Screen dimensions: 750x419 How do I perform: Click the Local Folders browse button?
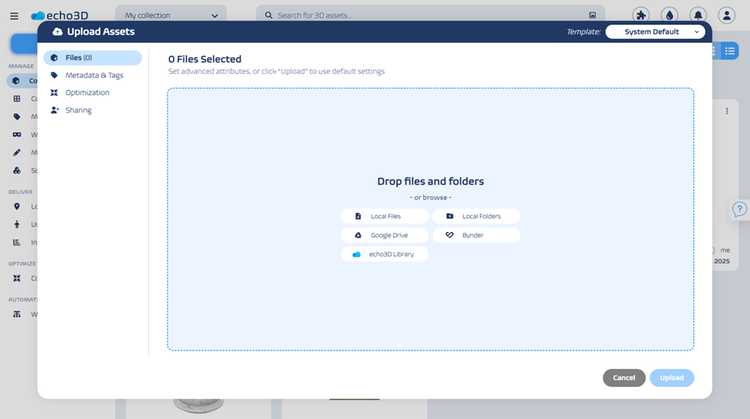[x=476, y=216]
